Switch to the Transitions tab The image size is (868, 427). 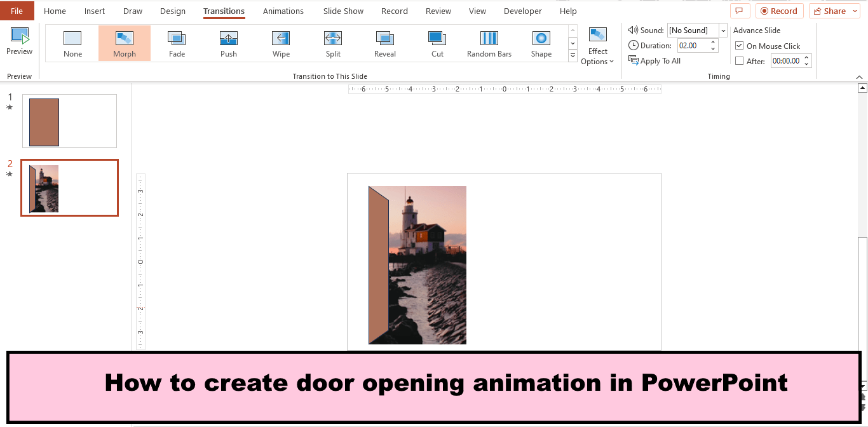tap(224, 11)
